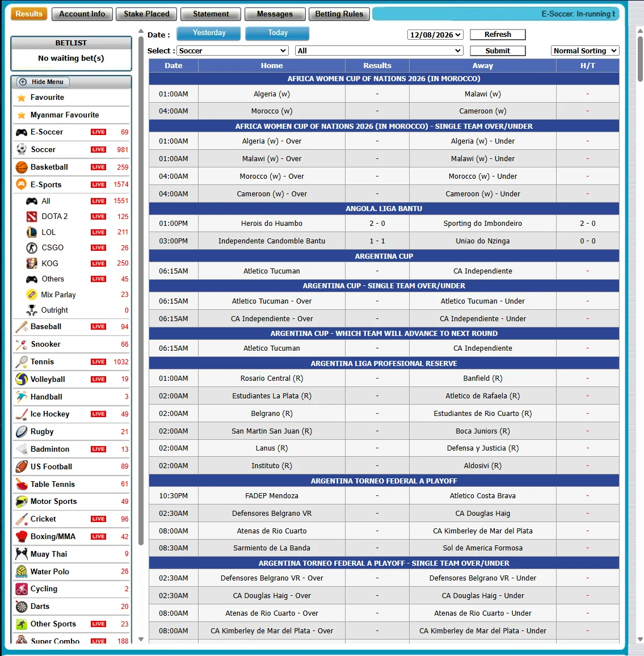Click the Mix Parlay icon
The image size is (644, 656).
point(31,295)
